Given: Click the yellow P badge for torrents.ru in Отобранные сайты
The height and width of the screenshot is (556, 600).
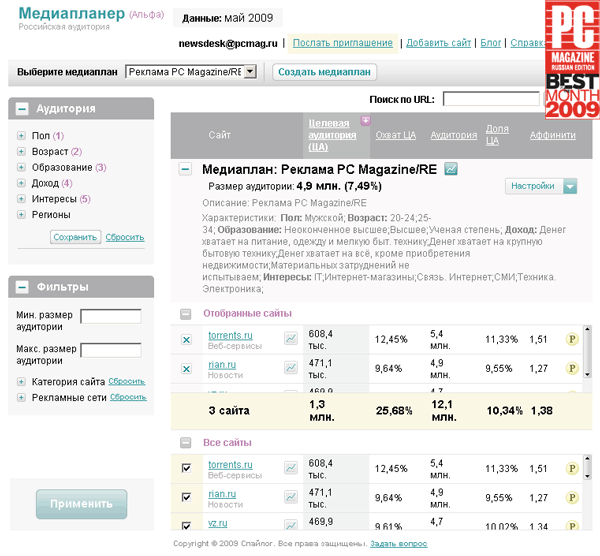Looking at the screenshot, I should 572,340.
